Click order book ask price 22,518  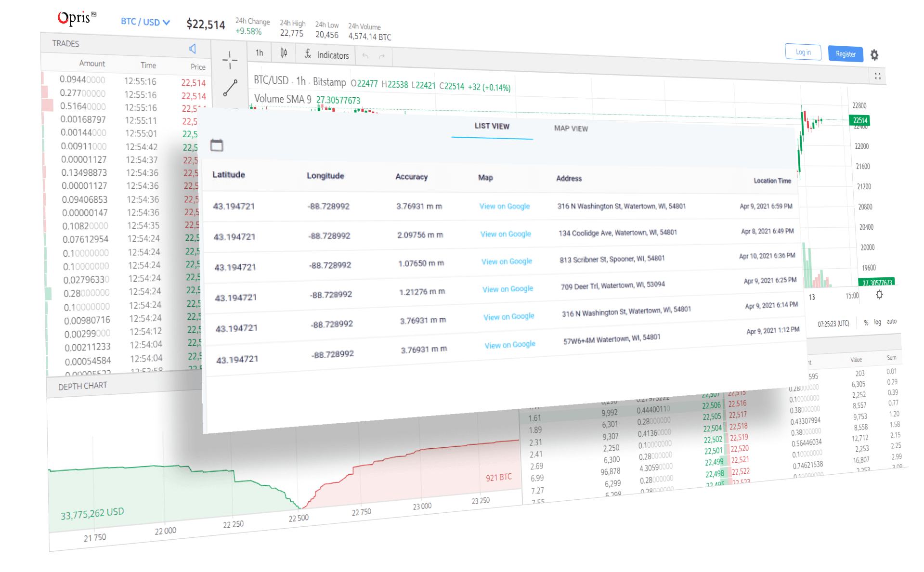pos(738,426)
